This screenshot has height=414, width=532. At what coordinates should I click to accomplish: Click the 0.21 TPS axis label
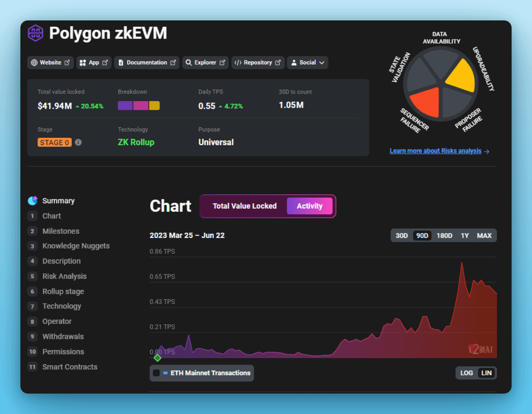[x=162, y=327]
